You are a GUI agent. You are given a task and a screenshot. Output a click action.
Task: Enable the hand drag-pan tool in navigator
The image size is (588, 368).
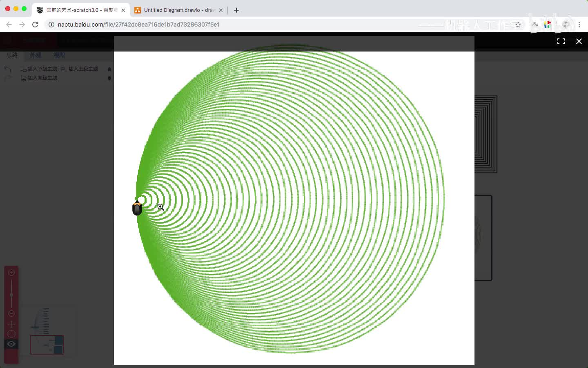(11, 324)
